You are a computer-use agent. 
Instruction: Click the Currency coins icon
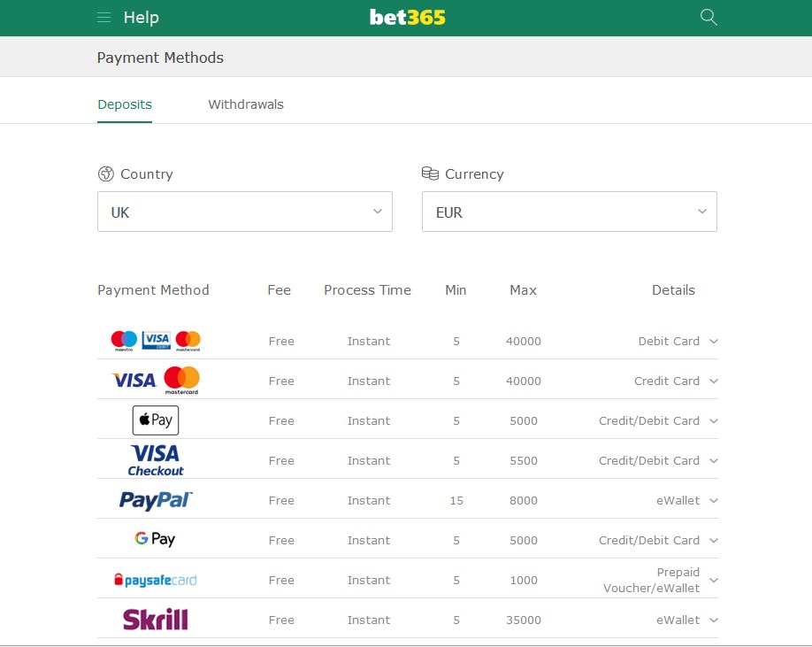[430, 173]
